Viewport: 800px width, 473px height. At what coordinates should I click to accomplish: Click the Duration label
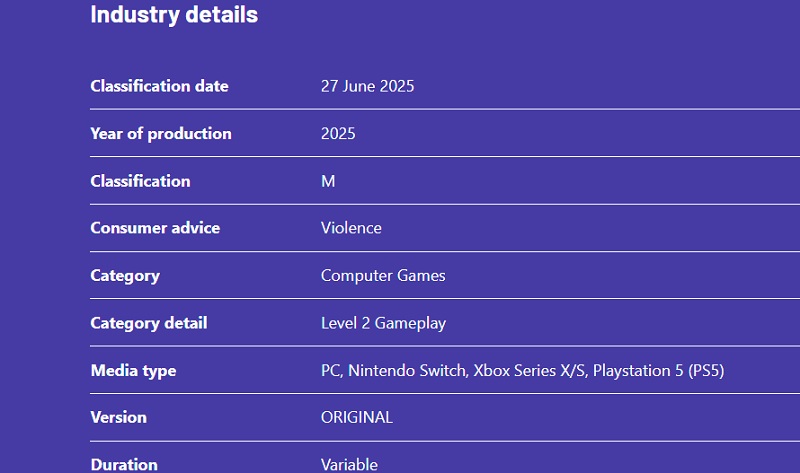[x=124, y=464]
